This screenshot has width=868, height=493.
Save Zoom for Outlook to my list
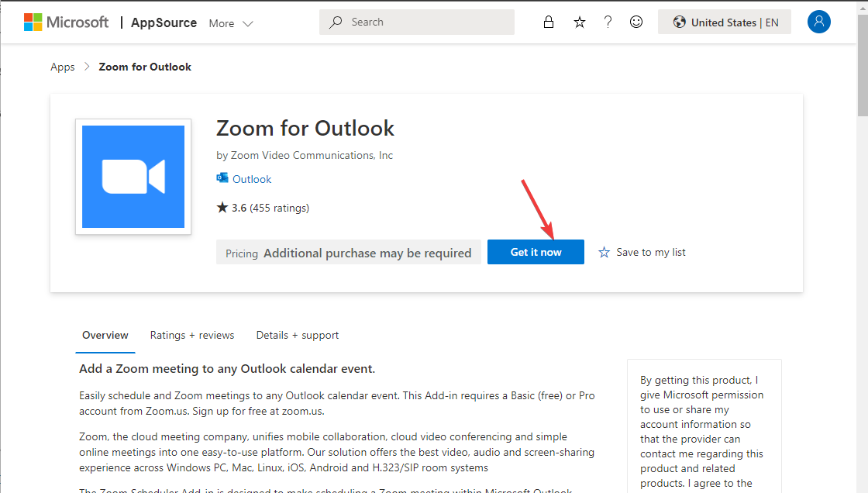coord(641,252)
